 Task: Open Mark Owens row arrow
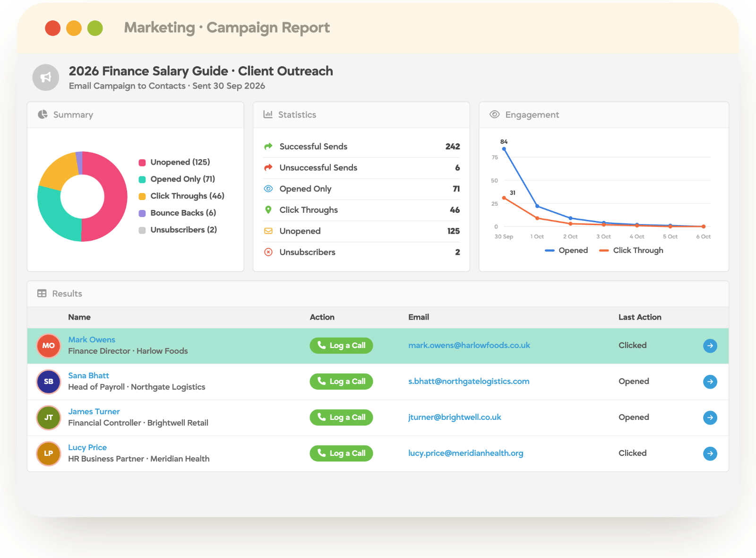[710, 346]
